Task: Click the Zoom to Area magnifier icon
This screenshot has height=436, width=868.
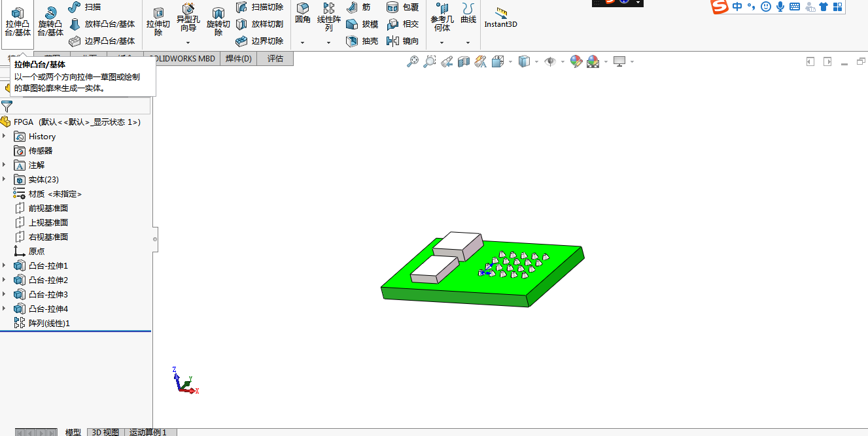Action: tap(430, 61)
